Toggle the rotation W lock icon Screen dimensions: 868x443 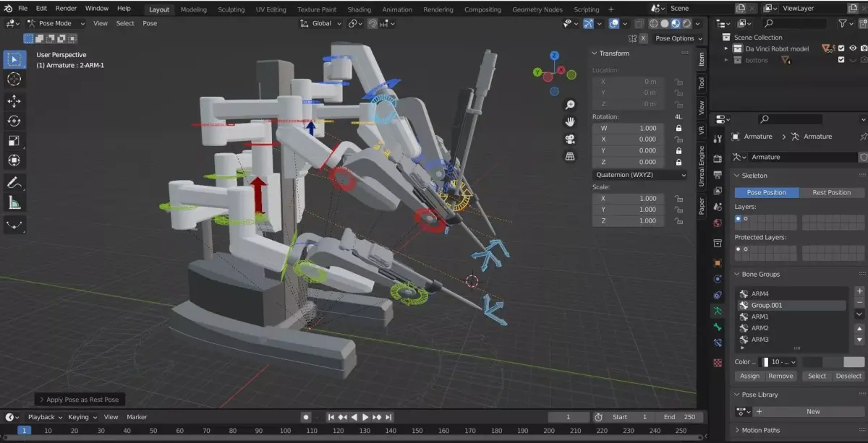point(678,128)
